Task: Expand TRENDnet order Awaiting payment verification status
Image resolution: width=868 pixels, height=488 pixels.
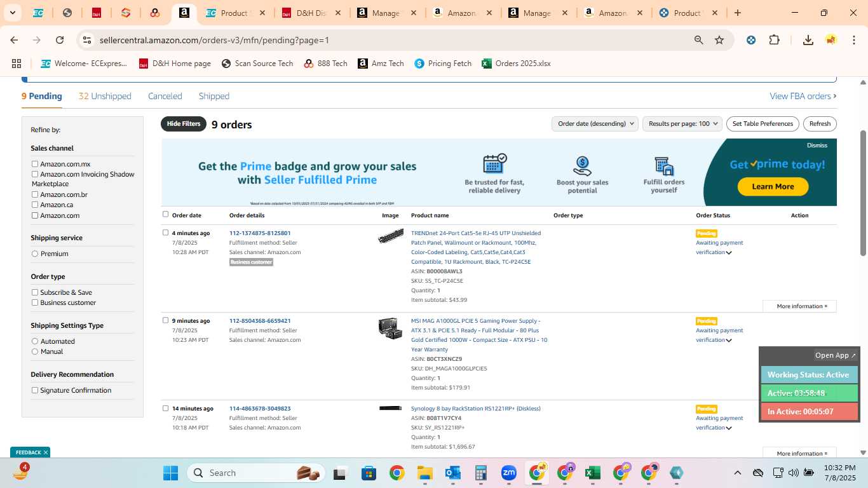Action: pos(729,253)
